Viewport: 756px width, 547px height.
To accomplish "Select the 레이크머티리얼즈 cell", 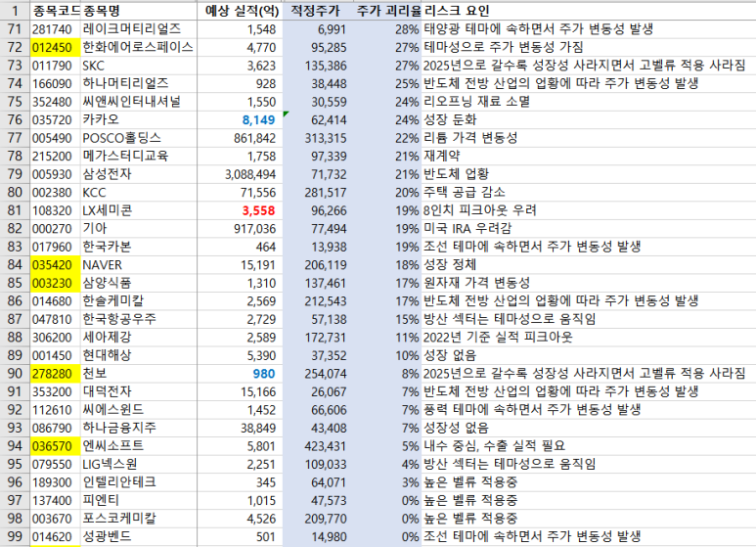I will pos(139,29).
